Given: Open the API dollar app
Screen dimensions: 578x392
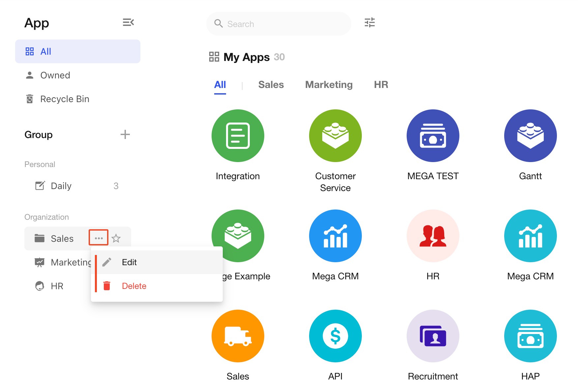Looking at the screenshot, I should (x=335, y=336).
